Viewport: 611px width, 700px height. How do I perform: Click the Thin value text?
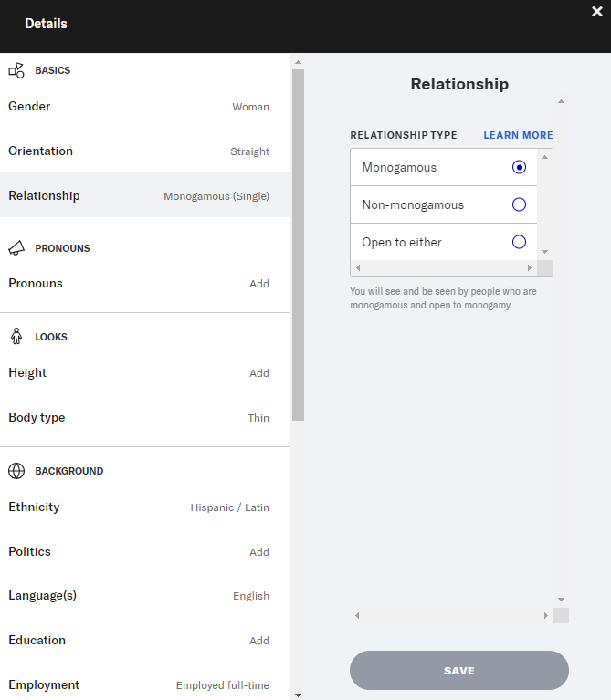[258, 418]
